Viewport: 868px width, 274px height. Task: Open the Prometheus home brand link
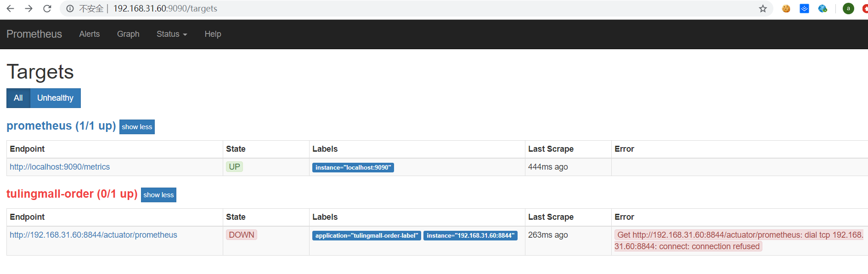point(34,34)
